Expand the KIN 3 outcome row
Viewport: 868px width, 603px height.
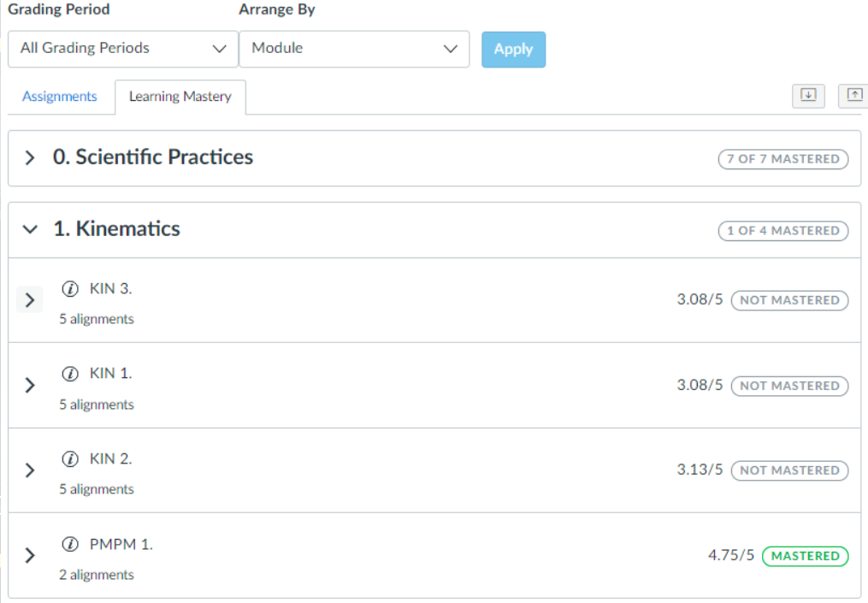tap(30, 300)
